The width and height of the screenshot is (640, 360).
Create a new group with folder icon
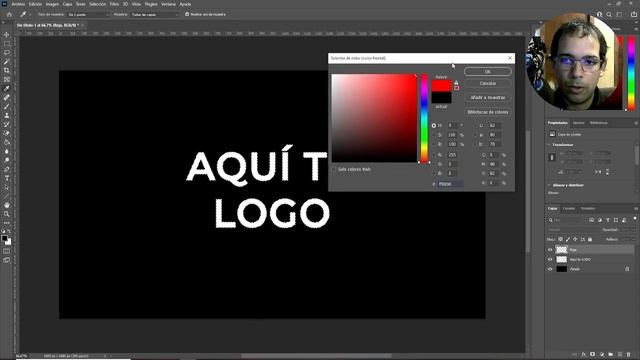[611, 354]
